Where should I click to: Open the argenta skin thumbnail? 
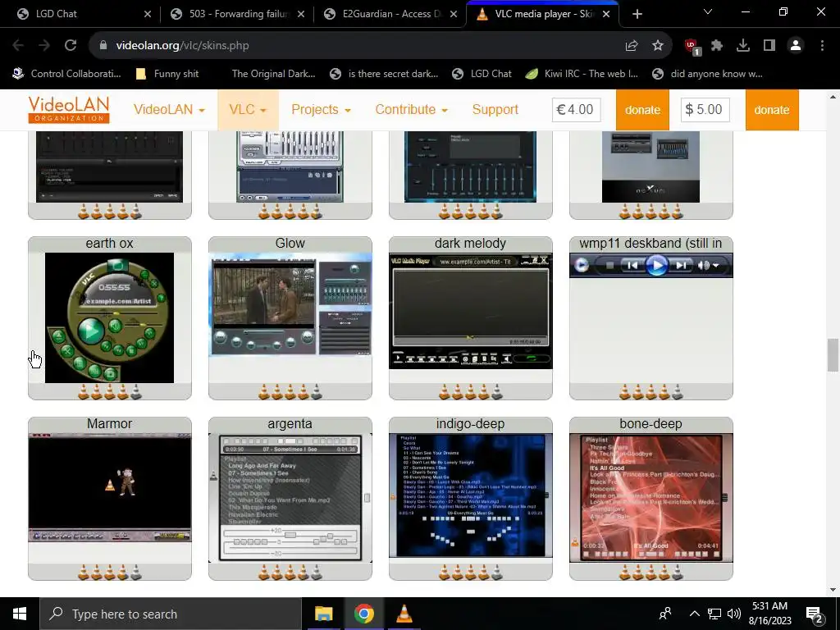pyautogui.click(x=290, y=498)
